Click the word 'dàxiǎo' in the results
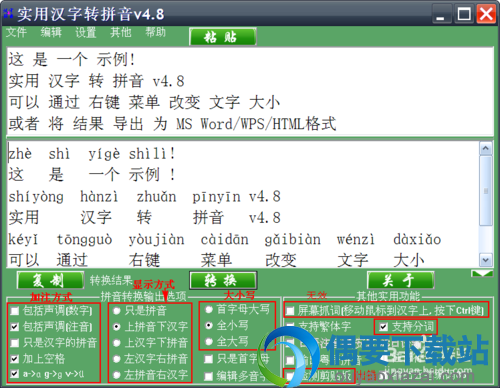This screenshot has height=388, width=500. coord(417,239)
